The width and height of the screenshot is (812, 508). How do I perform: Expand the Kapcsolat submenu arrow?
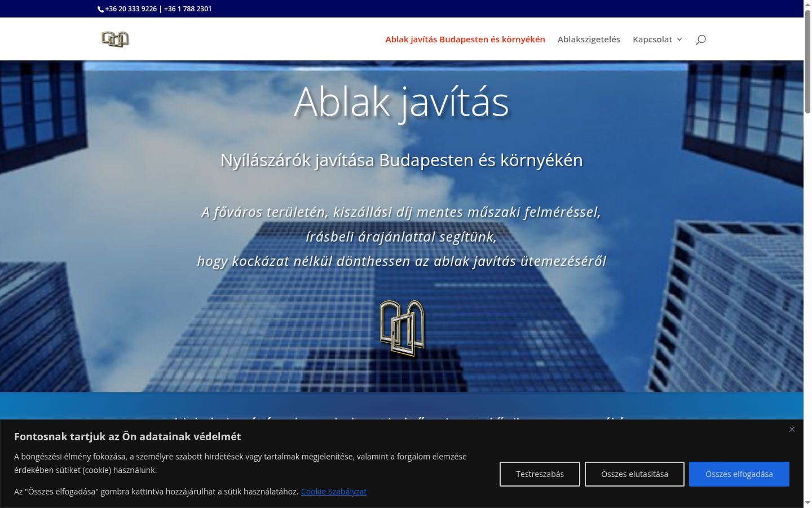(x=679, y=40)
